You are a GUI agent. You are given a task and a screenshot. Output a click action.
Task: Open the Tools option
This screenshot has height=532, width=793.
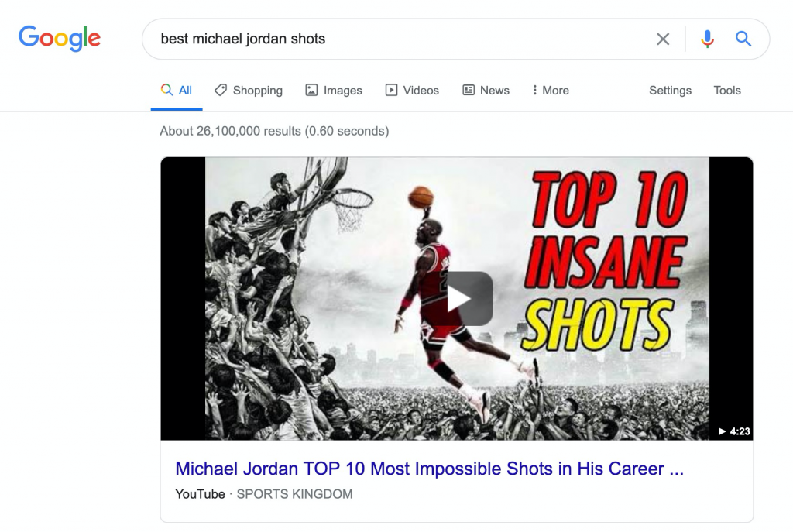(x=726, y=90)
